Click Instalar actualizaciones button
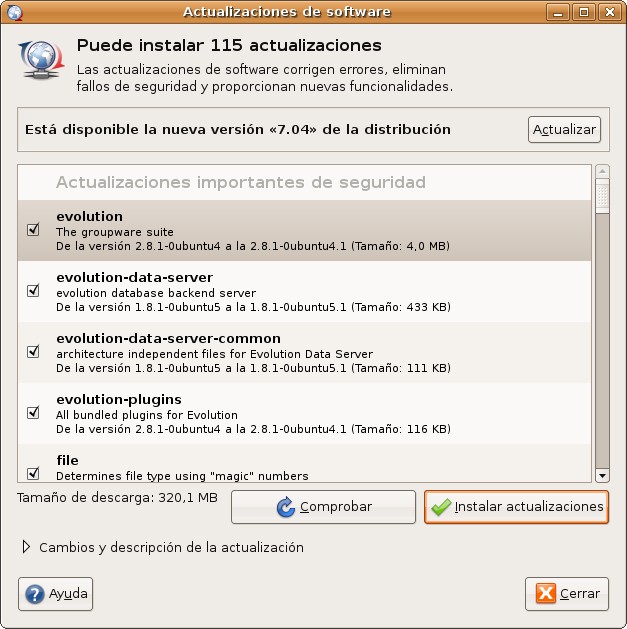The width and height of the screenshot is (627, 629). 516,507
